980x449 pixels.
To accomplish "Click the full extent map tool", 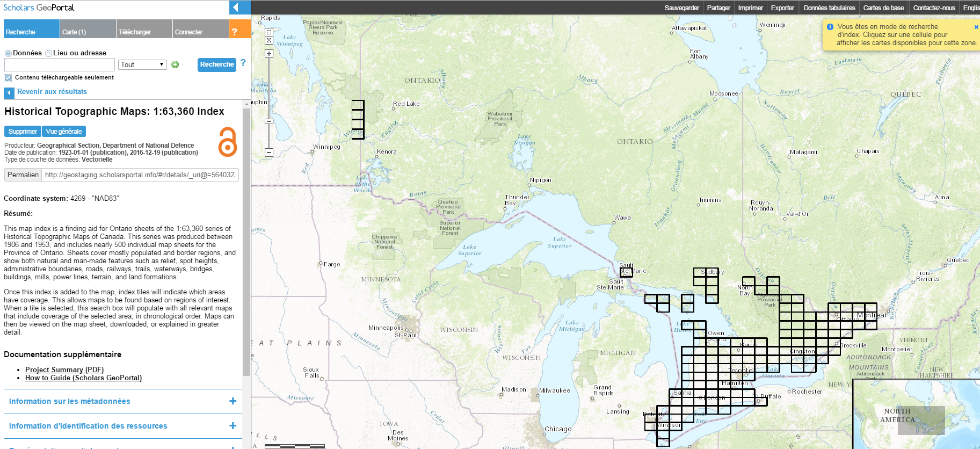I will click(269, 40).
